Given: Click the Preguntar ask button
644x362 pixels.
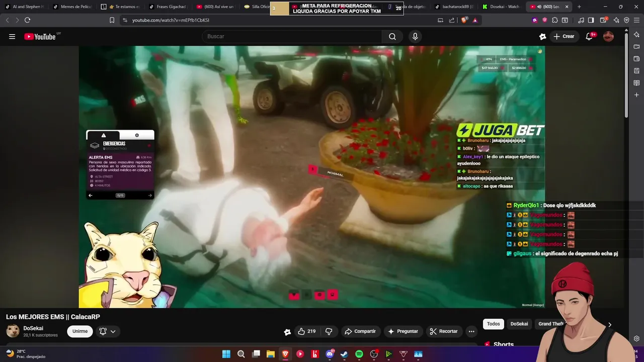Looking at the screenshot, I should (x=403, y=331).
